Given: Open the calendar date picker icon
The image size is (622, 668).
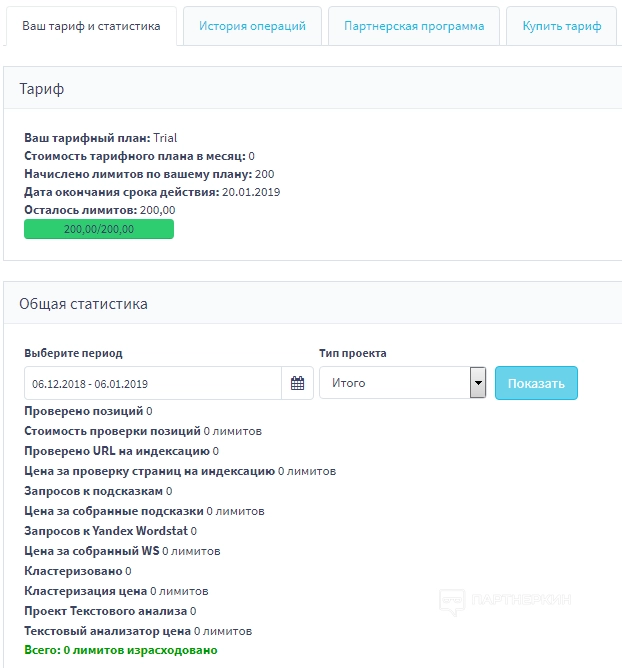Looking at the screenshot, I should coord(297,383).
